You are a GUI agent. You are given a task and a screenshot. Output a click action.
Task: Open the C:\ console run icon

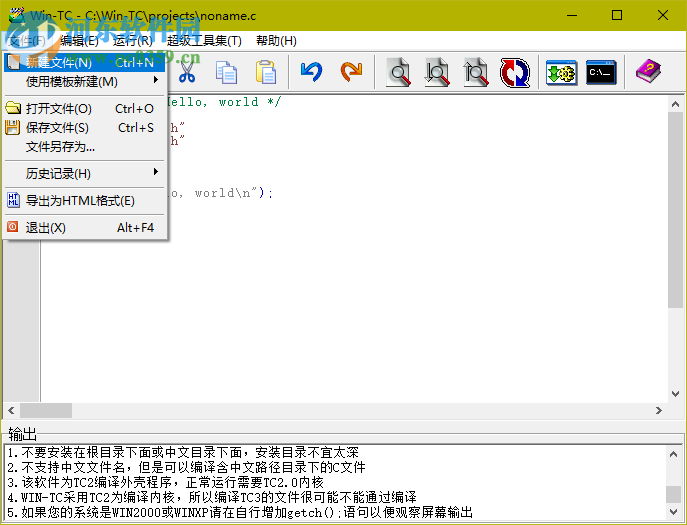tap(601, 72)
